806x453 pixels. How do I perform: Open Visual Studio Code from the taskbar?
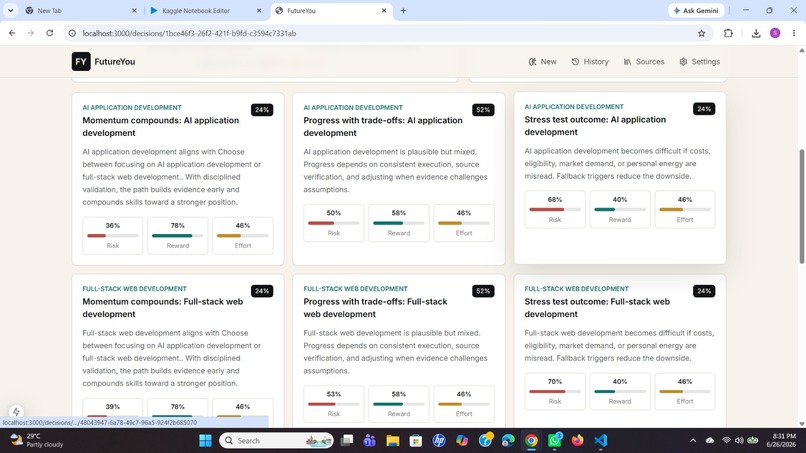(x=600, y=441)
